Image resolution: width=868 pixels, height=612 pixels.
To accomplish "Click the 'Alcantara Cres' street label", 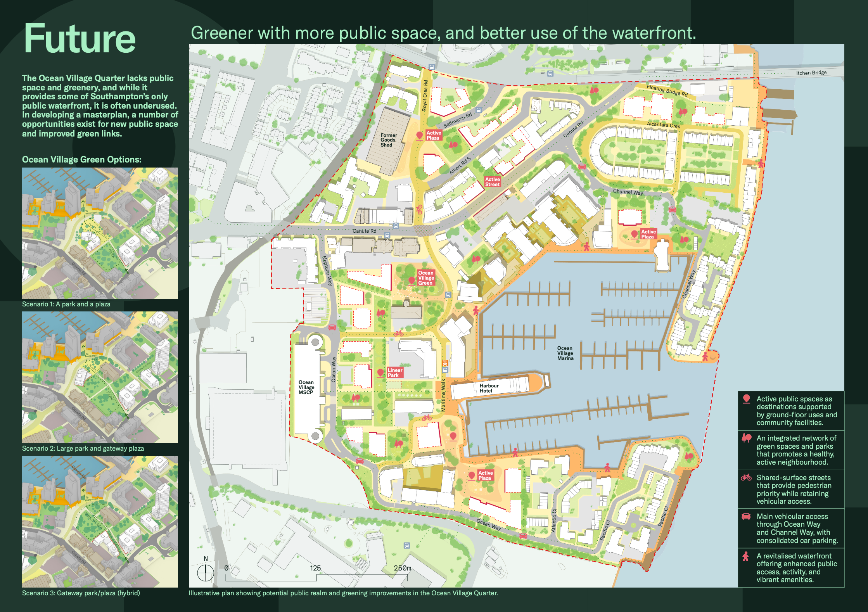I will (x=663, y=125).
